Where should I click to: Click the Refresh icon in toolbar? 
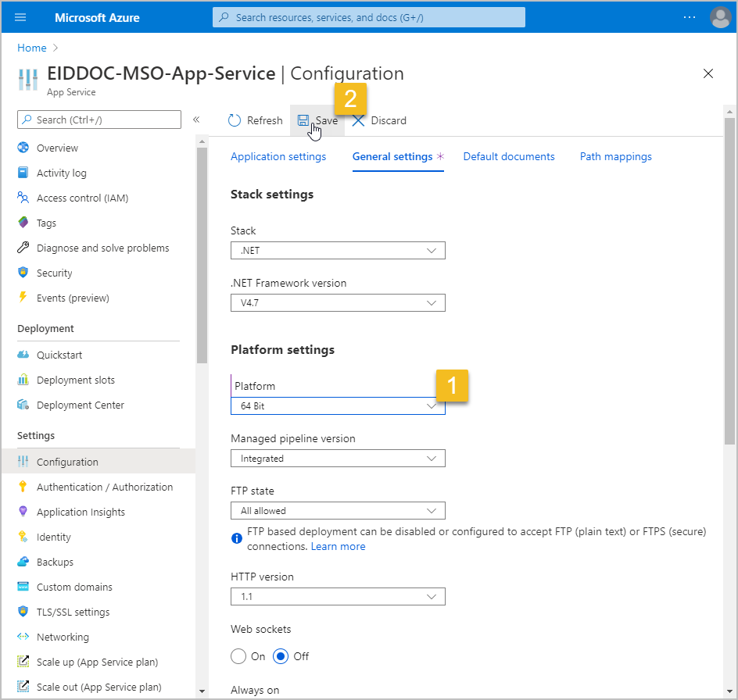pos(235,120)
